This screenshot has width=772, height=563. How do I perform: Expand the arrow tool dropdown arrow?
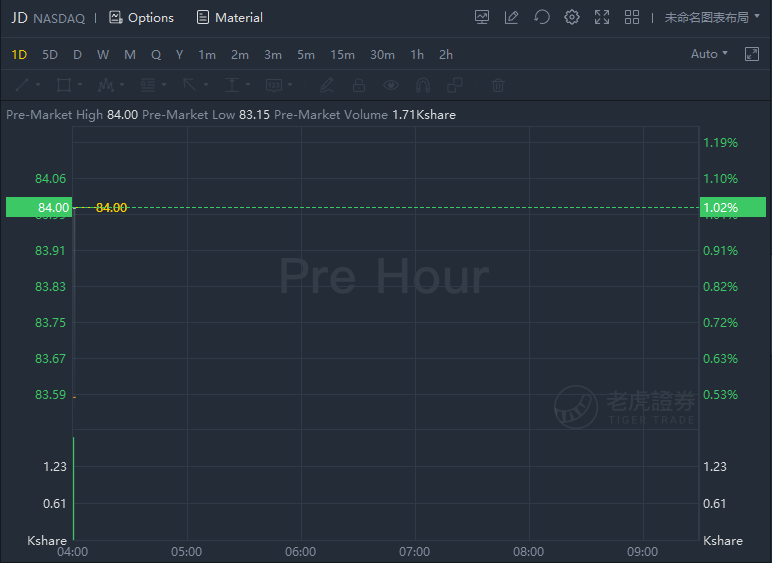[x=206, y=85]
